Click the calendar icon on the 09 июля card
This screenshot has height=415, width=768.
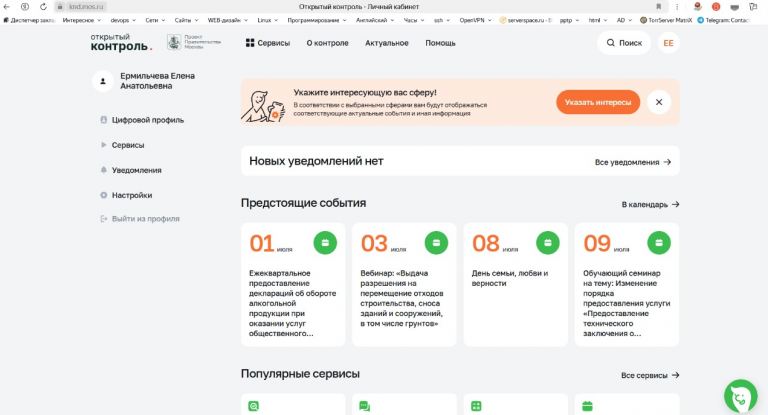point(659,243)
